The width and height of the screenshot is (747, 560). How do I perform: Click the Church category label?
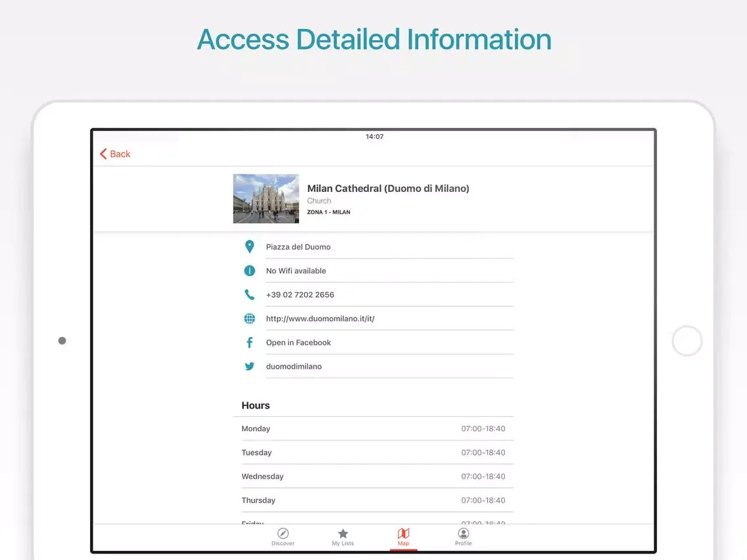tap(319, 200)
